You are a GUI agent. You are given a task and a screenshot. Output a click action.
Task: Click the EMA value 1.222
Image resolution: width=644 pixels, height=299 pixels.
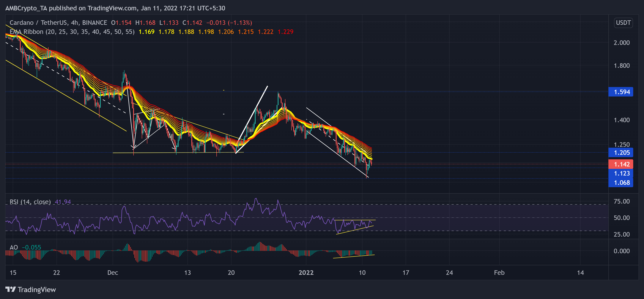[x=266, y=32]
